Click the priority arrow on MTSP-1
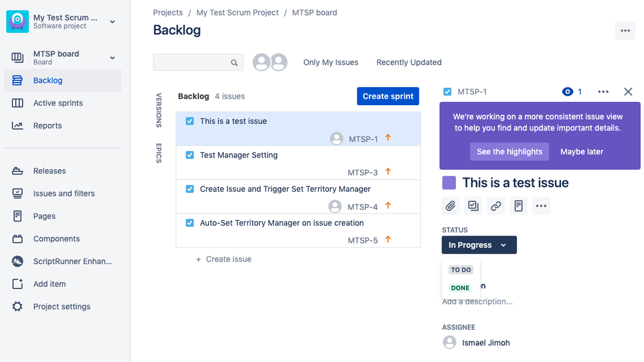The width and height of the screenshot is (644, 362). [x=388, y=137]
